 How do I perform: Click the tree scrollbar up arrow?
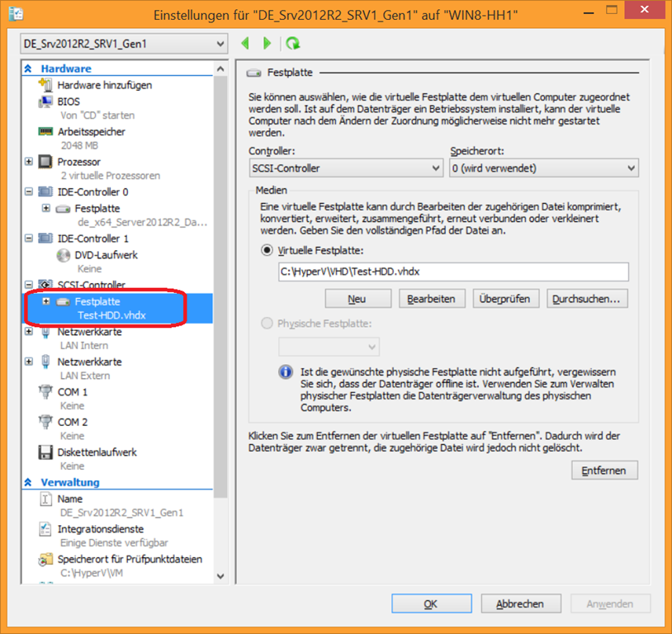[220, 69]
